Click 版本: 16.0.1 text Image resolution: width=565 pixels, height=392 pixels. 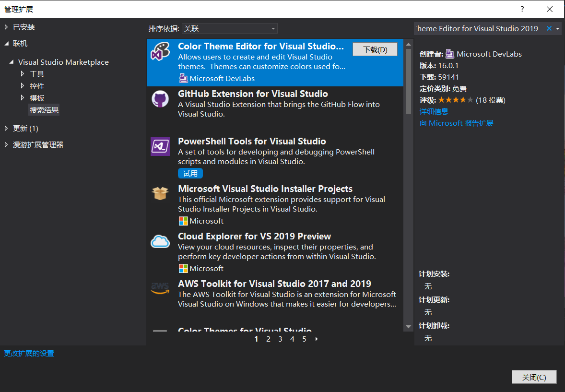click(439, 66)
